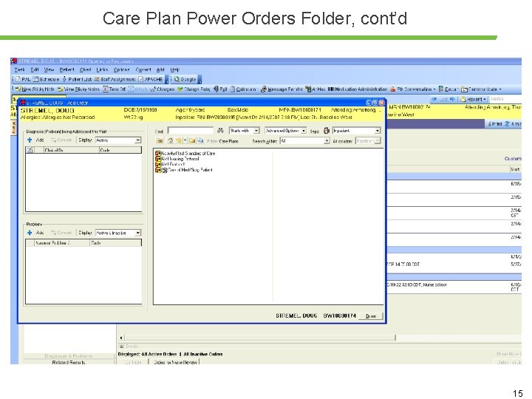
Task: Click the Done button
Action: coord(370,316)
